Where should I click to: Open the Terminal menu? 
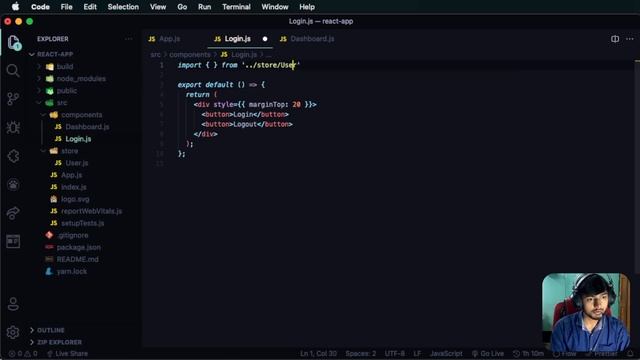(x=236, y=7)
